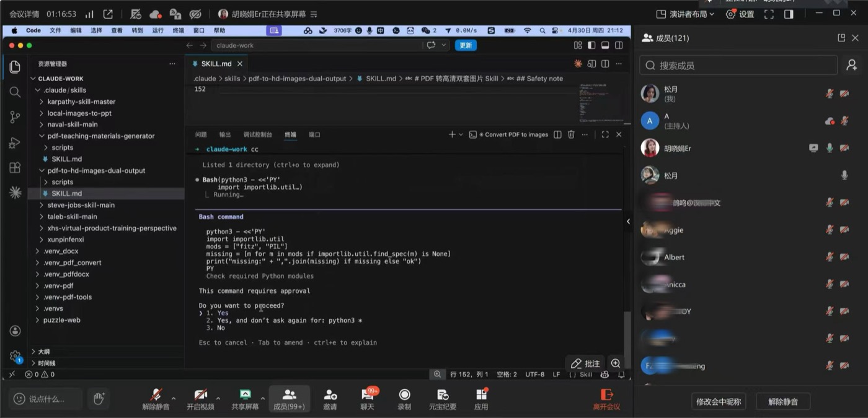Open 聊天 chat with 99+ badge
868x418 pixels.
point(367,399)
